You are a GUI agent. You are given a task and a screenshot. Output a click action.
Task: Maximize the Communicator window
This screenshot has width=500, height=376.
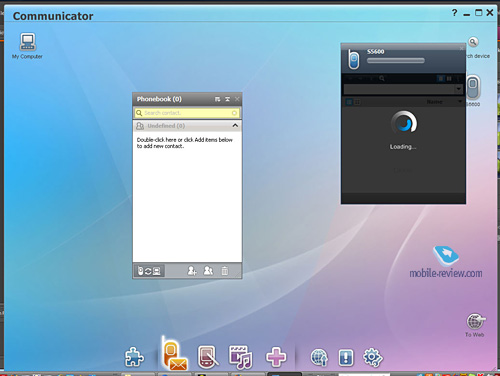tap(478, 13)
